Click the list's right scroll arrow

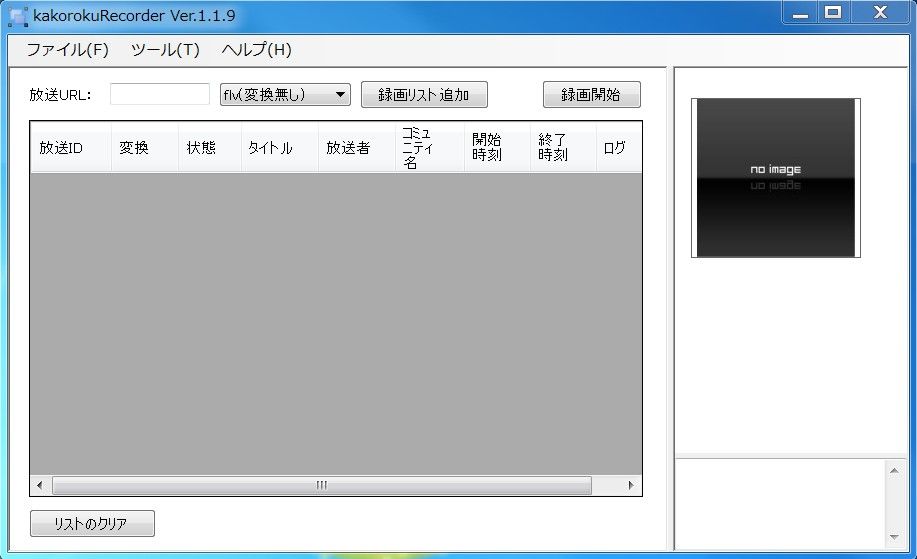630,485
